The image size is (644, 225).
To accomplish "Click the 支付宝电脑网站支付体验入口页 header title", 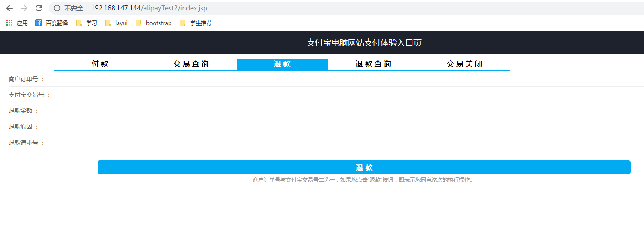I will (x=364, y=43).
